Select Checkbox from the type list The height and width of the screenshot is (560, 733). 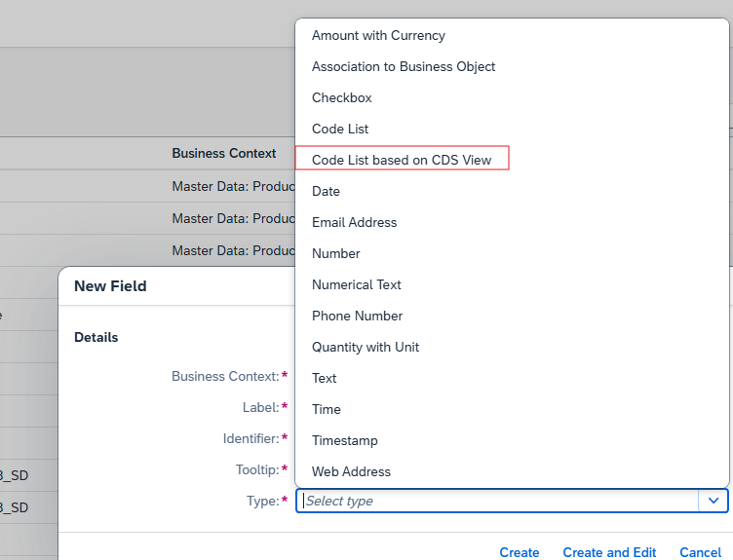342,98
